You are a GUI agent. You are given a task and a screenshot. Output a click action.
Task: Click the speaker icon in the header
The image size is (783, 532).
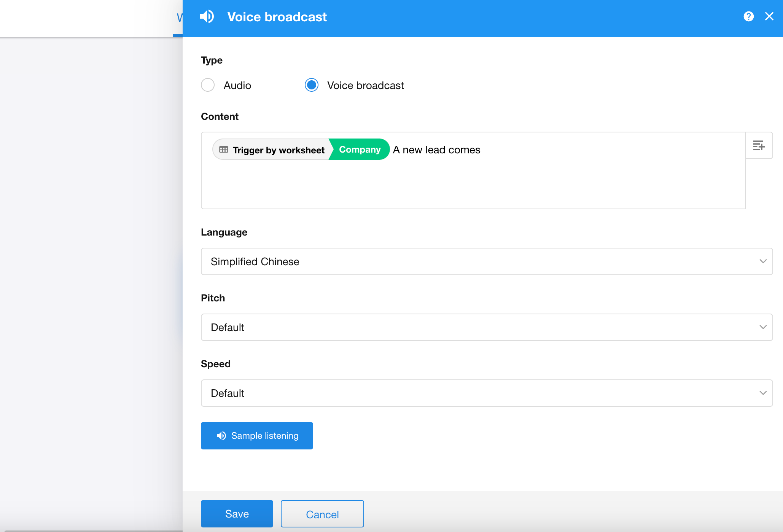207,16
